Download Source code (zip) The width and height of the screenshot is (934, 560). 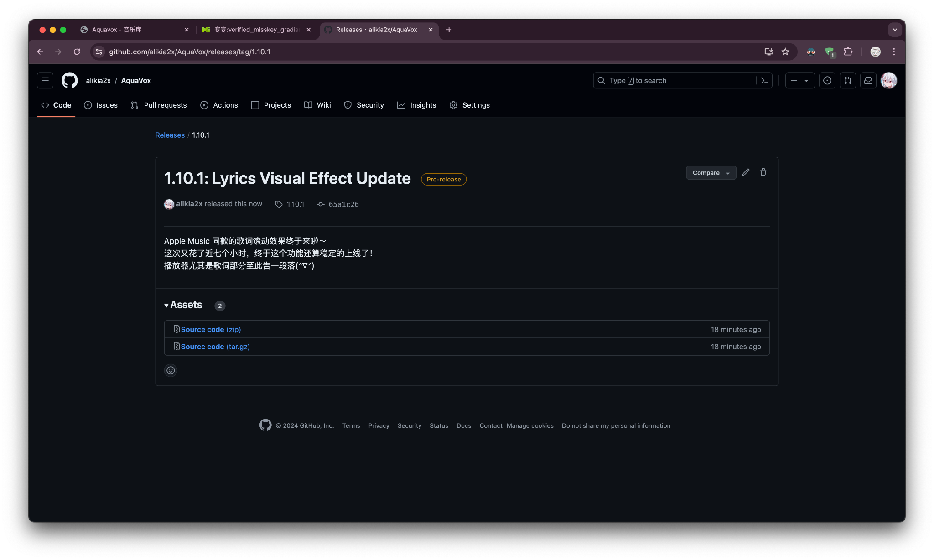pos(211,329)
